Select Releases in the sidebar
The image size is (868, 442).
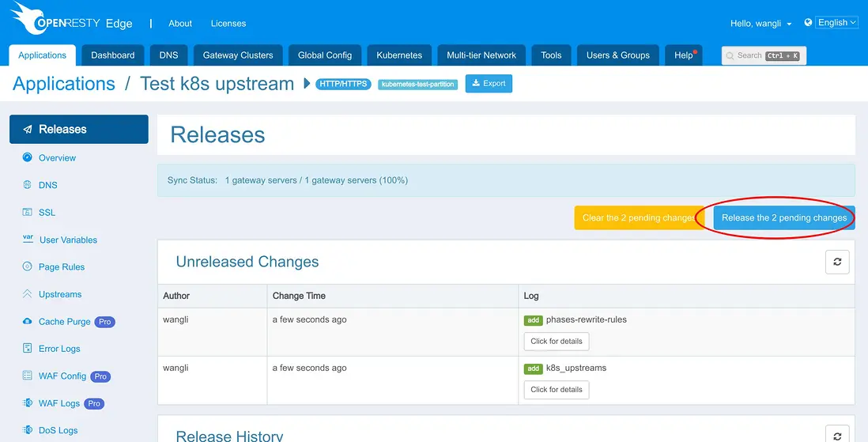[78, 129]
